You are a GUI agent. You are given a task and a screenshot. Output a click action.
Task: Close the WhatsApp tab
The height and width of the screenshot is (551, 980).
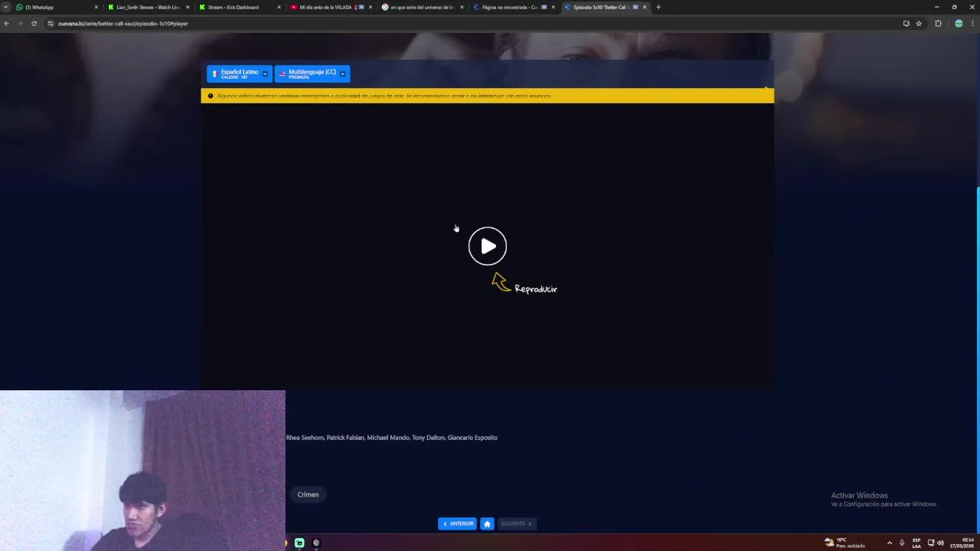click(x=96, y=7)
